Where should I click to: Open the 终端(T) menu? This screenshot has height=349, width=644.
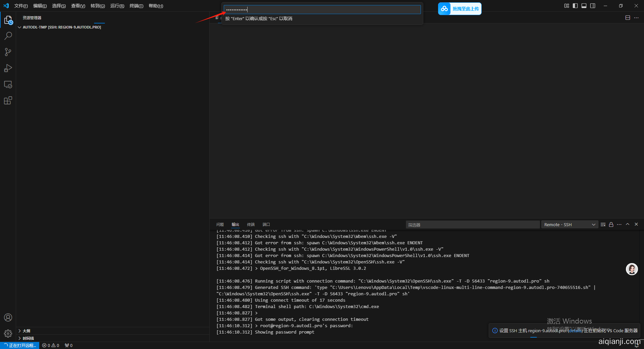point(136,6)
